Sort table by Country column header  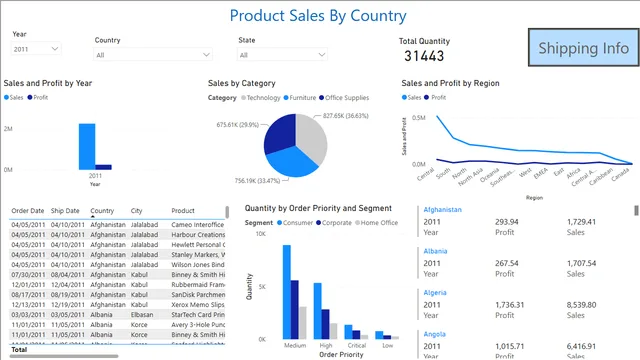102,211
